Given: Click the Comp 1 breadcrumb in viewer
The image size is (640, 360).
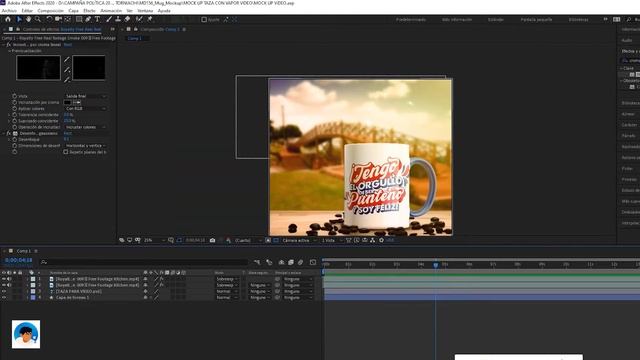Looking at the screenshot, I should tap(134, 38).
